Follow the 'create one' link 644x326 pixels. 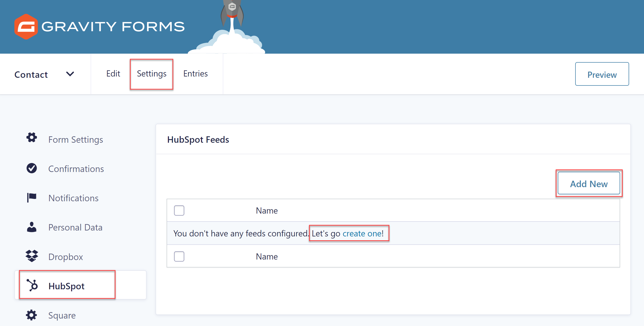coord(362,233)
